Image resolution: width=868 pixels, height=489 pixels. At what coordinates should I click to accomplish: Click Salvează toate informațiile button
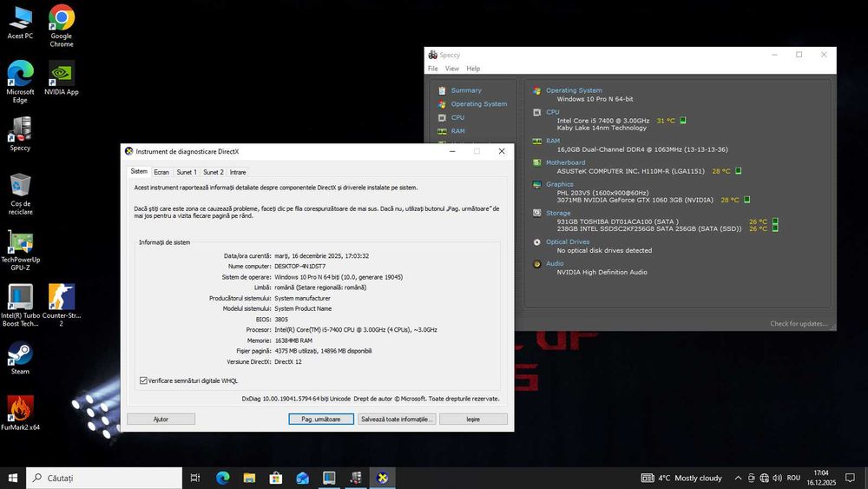(397, 420)
